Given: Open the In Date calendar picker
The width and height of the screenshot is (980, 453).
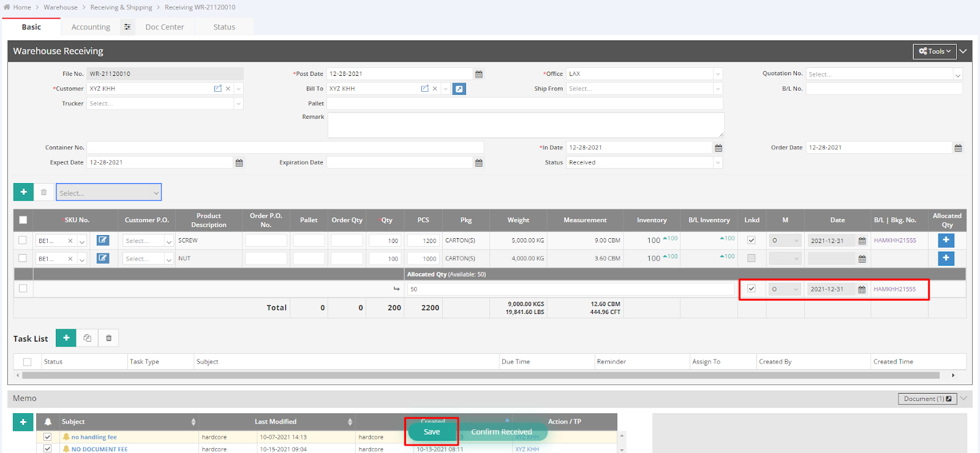Looking at the screenshot, I should (718, 148).
